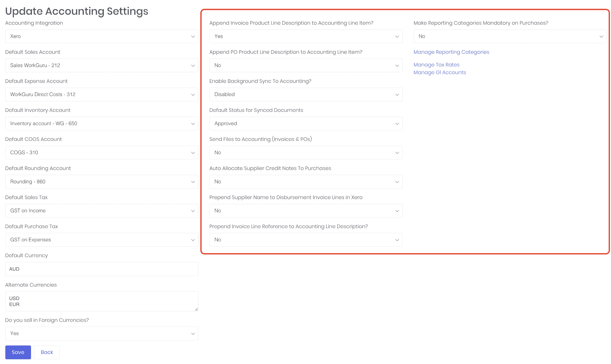Open the Manage Reporting Categories link

click(x=451, y=52)
